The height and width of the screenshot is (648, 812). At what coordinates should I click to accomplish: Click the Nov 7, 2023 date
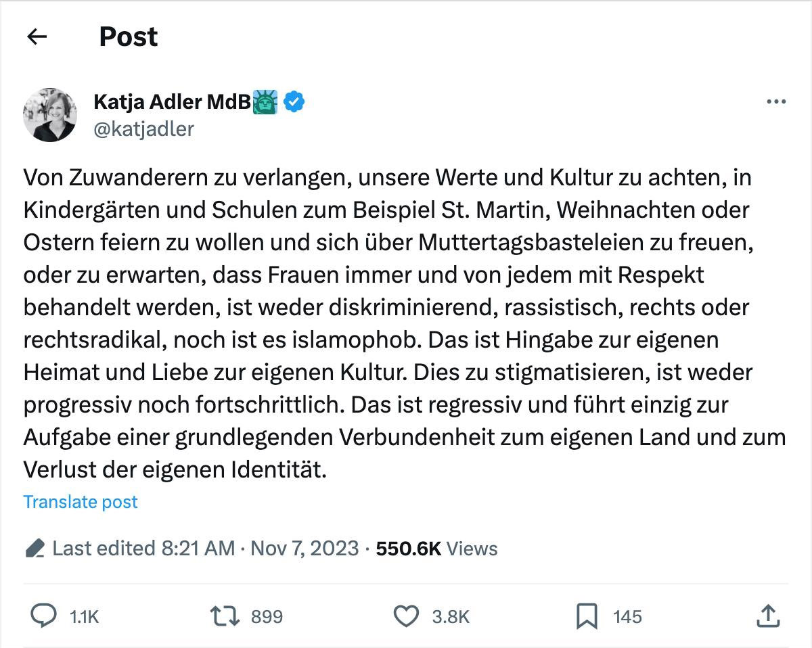click(x=304, y=548)
